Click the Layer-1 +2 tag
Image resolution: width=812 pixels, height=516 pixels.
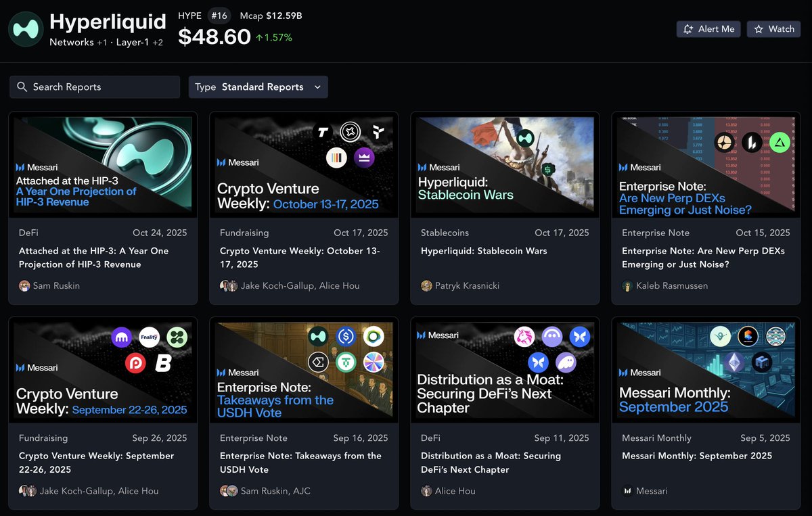140,43
